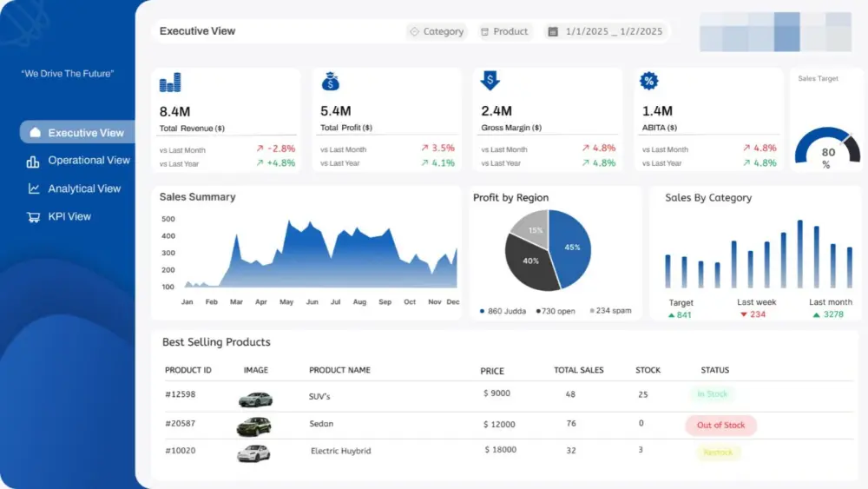Click product ID #20587
Image resolution: width=868 pixels, height=489 pixels.
tap(180, 424)
